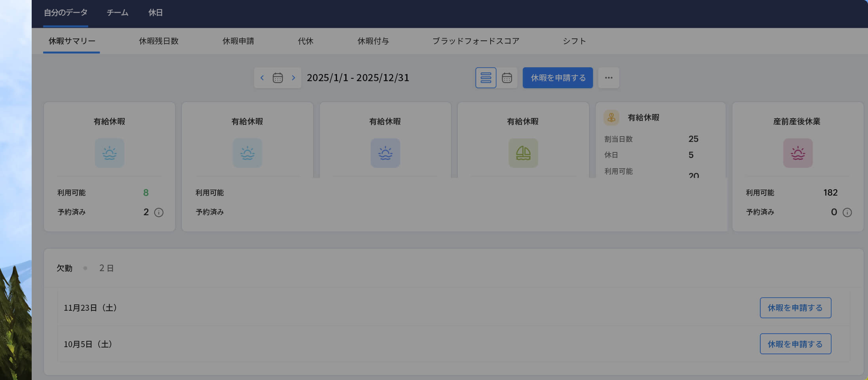Click the blue 休暇を申請する button

pos(558,78)
